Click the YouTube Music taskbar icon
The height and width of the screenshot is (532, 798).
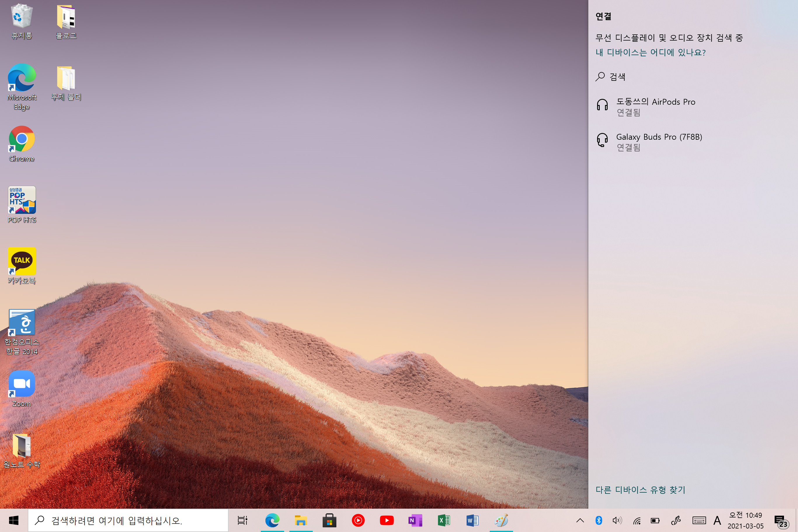tap(358, 520)
